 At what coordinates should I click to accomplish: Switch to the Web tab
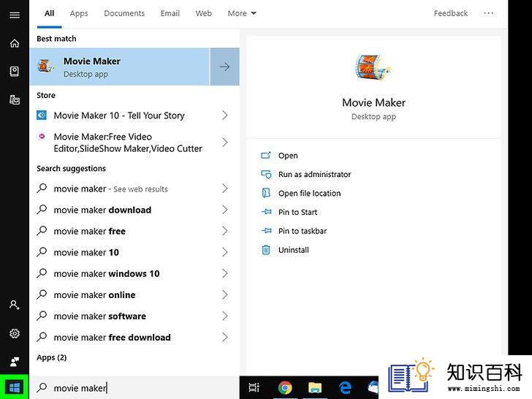pyautogui.click(x=204, y=13)
